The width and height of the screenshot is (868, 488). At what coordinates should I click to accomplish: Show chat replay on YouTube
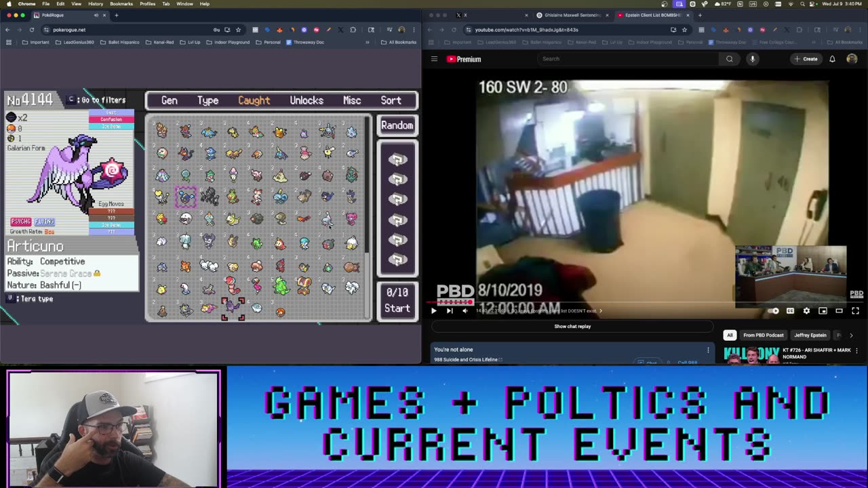572,326
